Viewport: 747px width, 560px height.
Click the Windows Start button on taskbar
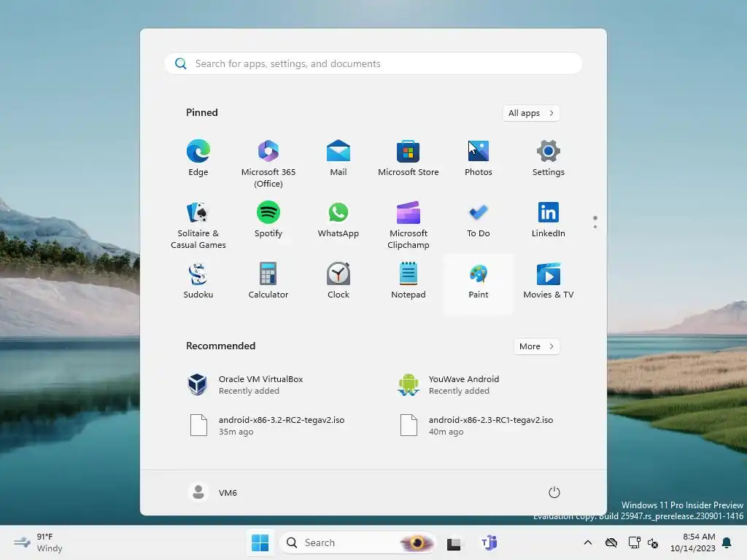click(260, 542)
